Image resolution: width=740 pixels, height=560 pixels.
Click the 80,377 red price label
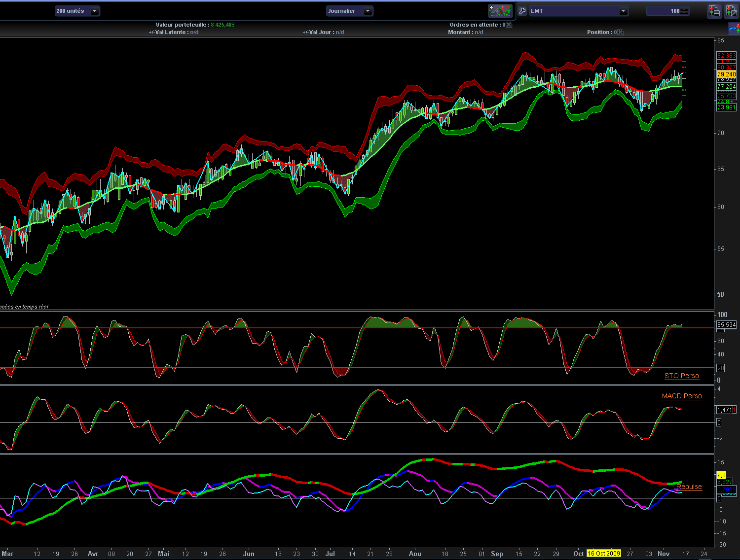pyautogui.click(x=726, y=68)
